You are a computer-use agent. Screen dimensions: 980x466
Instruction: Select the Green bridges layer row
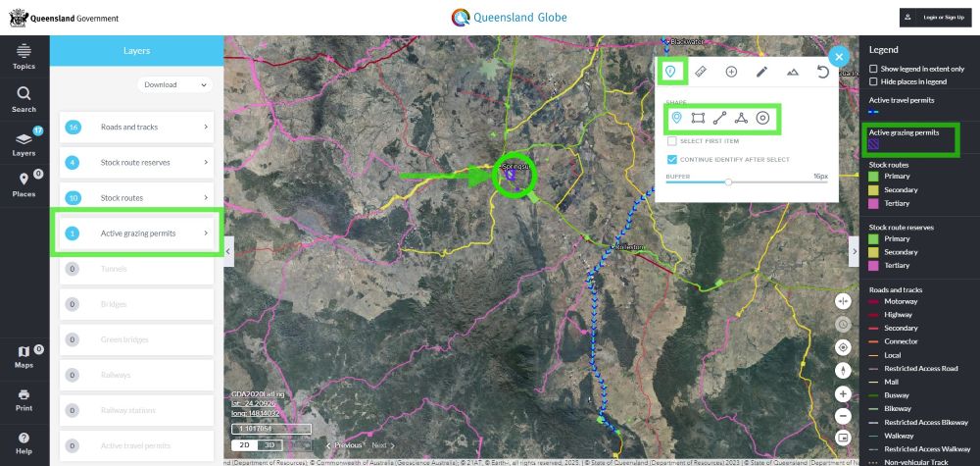[x=136, y=339]
